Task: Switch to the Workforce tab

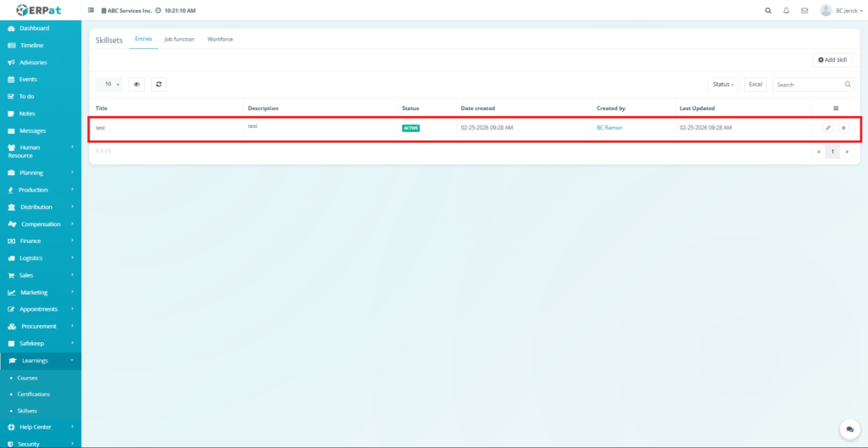Action: (220, 40)
